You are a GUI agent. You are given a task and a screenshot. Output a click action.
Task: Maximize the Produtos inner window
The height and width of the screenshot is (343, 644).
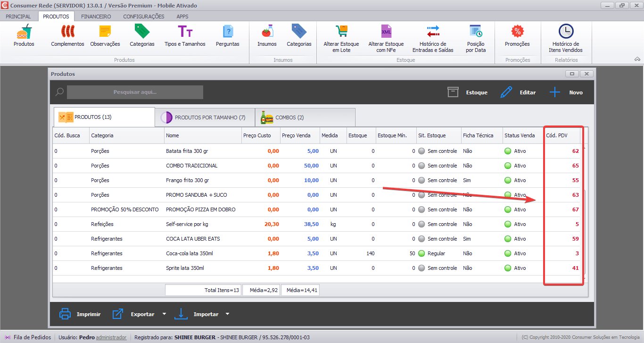pos(572,74)
